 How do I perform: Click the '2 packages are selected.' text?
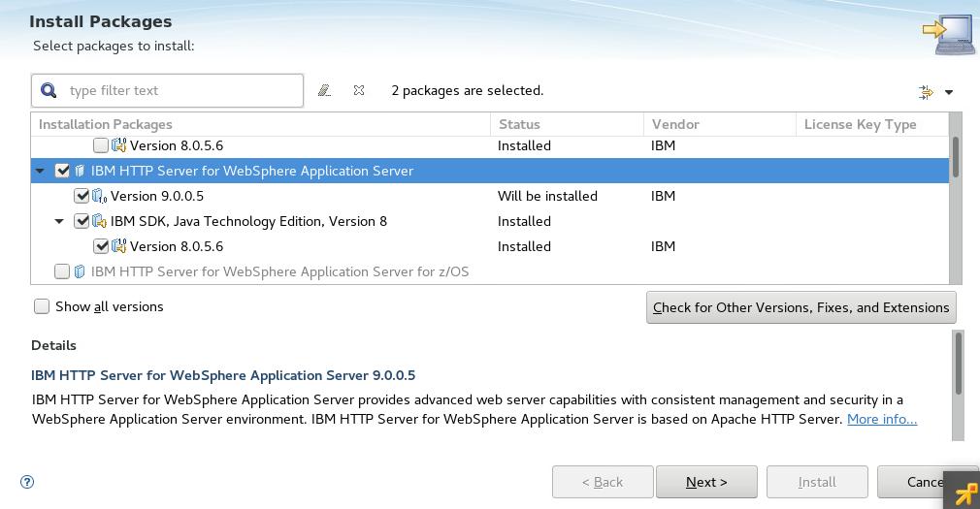(x=468, y=90)
